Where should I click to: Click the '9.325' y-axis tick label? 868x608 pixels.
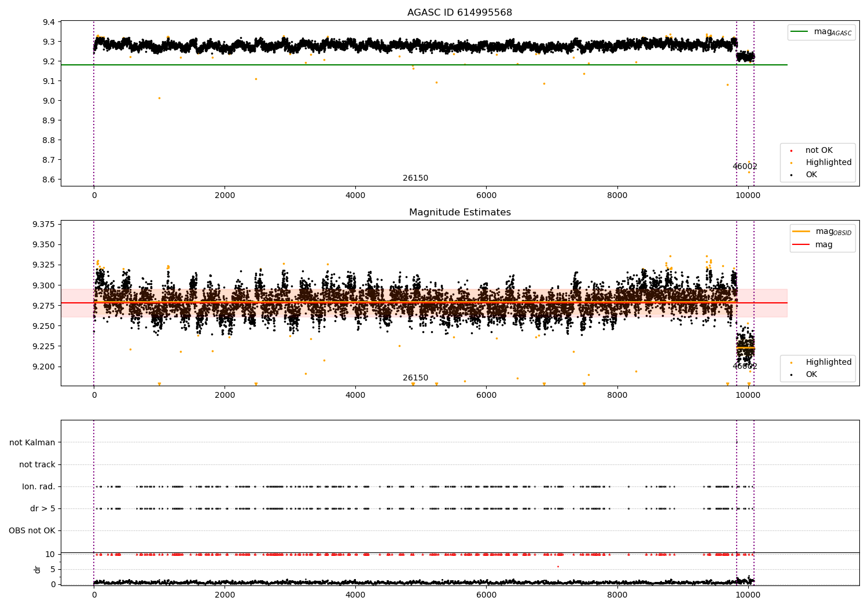(x=45, y=265)
